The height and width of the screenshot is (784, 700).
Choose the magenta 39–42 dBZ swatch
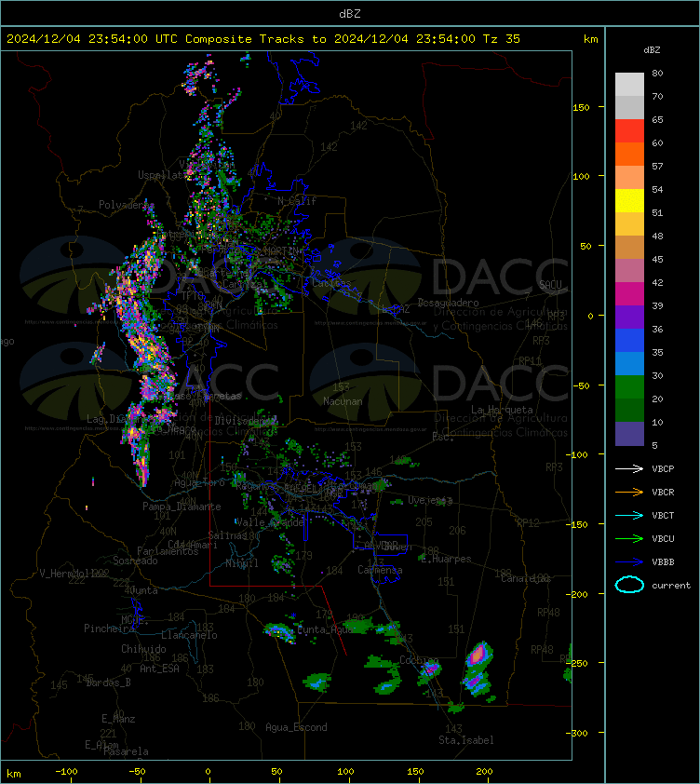(629, 293)
